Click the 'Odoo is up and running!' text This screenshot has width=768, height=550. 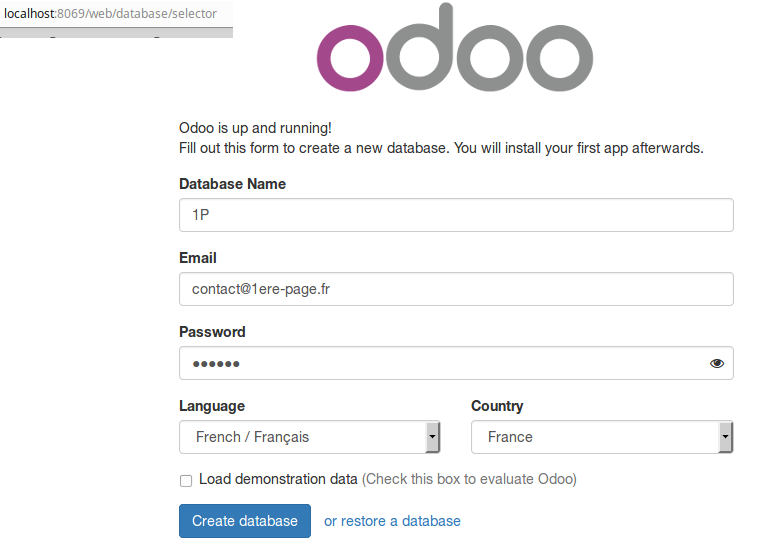click(x=255, y=128)
